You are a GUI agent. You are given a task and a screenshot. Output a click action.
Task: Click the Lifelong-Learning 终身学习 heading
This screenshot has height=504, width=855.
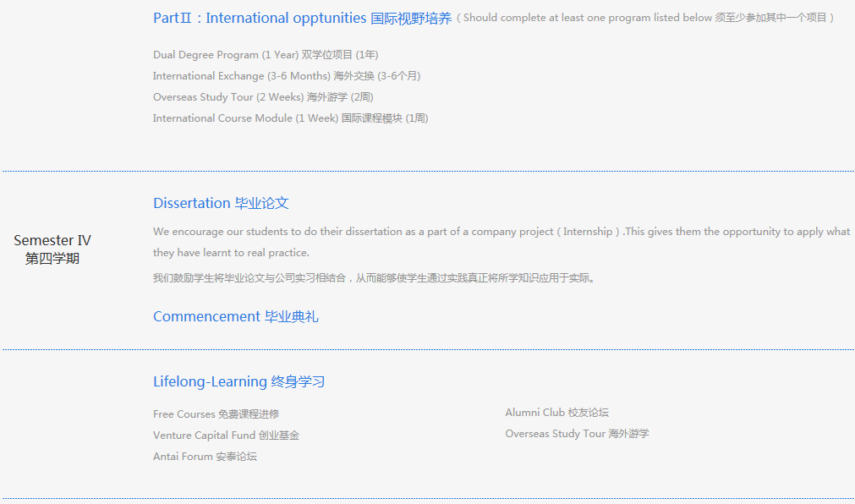click(x=238, y=381)
